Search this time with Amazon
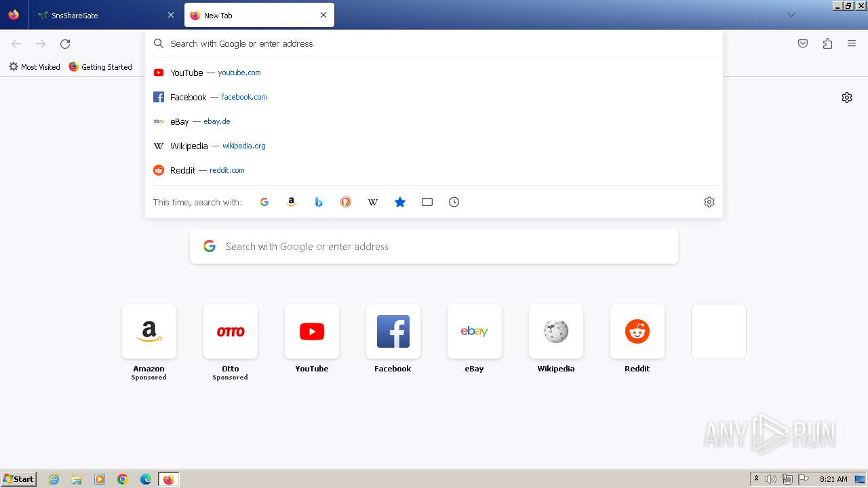The height and width of the screenshot is (488, 868). pyautogui.click(x=292, y=202)
